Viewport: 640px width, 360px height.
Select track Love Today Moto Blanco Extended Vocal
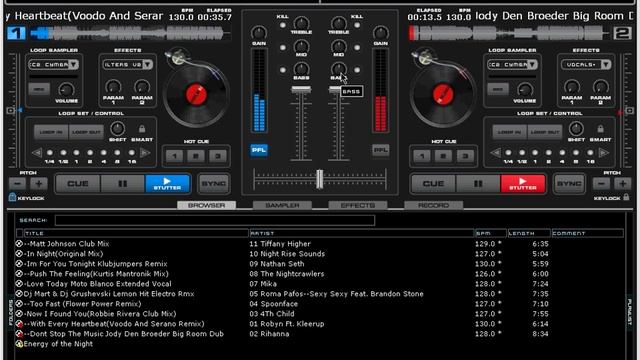pos(98,284)
